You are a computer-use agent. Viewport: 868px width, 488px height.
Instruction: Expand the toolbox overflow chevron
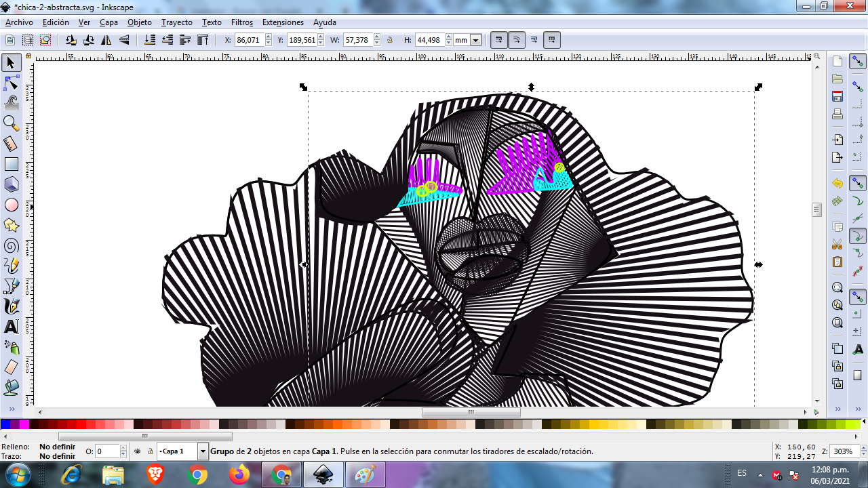[x=11, y=409]
